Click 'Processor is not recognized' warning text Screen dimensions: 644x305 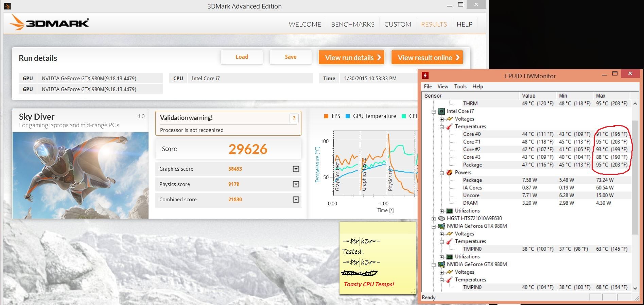coord(192,130)
